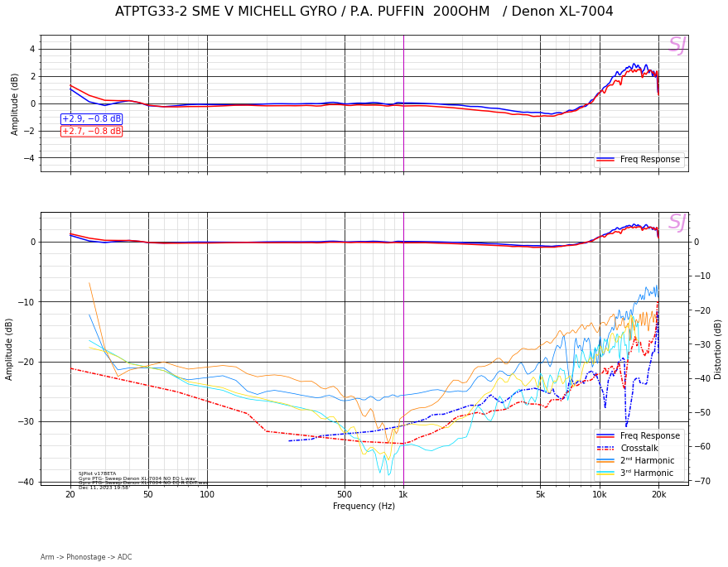The image size is (728, 567).
Task: Click the 'NO EQ L.wav' filename line
Action: (x=137, y=478)
